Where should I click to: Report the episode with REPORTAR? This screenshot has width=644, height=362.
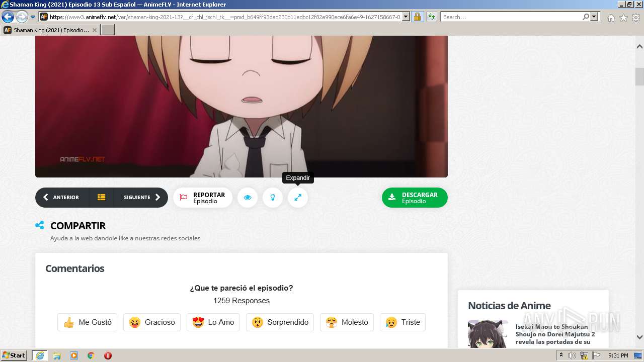tap(203, 198)
